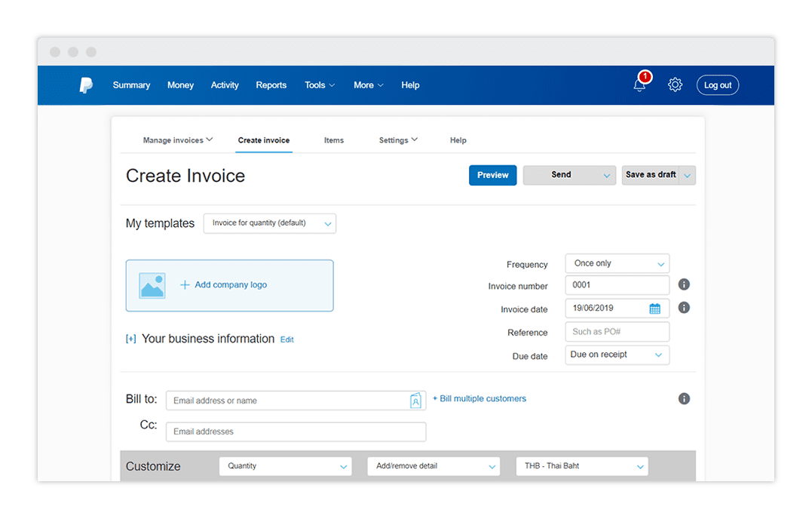
Task: Open the settings gear icon
Action: click(x=675, y=85)
